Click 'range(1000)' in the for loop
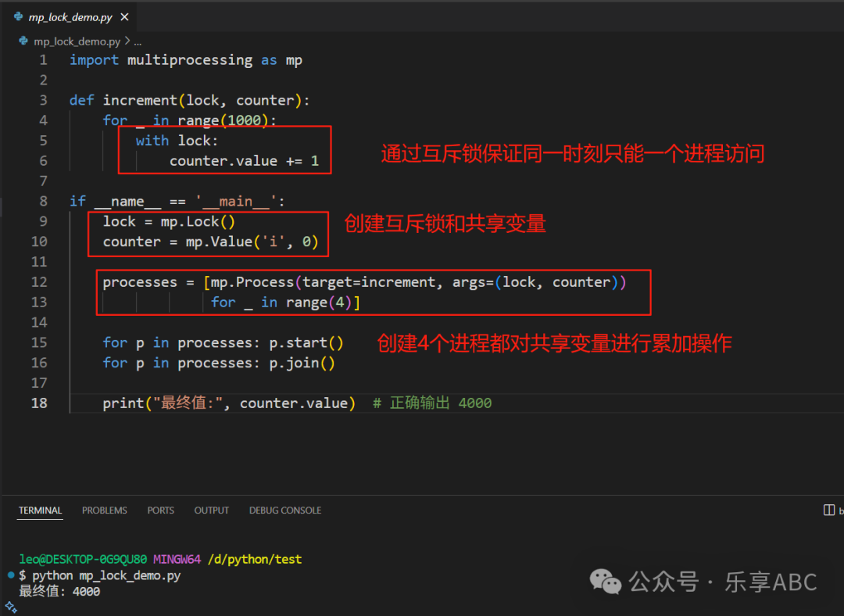The width and height of the screenshot is (844, 616). tap(223, 120)
